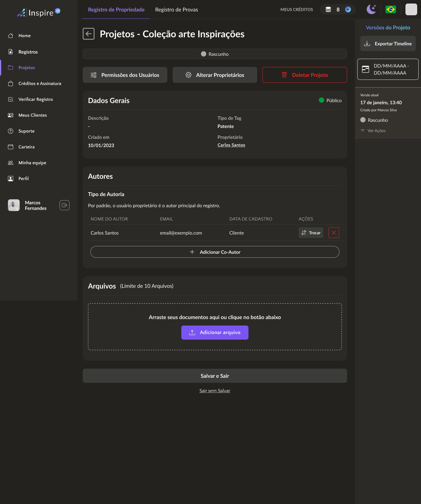Go to Minha equipe in sidebar
This screenshot has height=504, width=421.
(x=32, y=163)
